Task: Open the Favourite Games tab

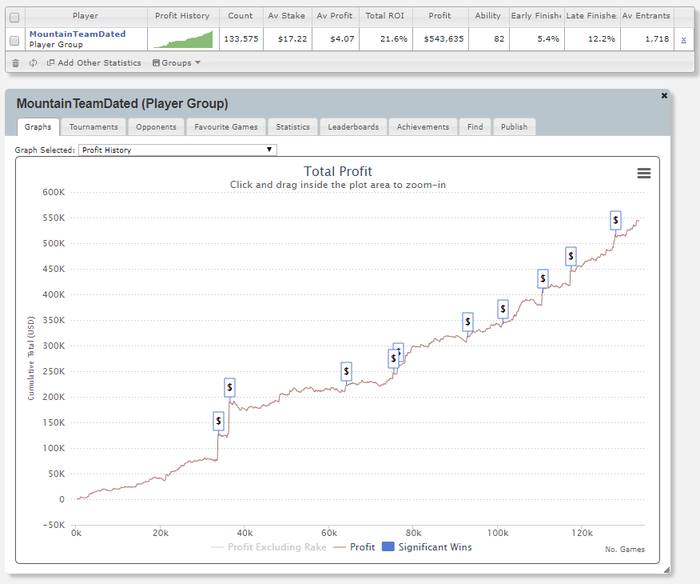Action: point(226,127)
